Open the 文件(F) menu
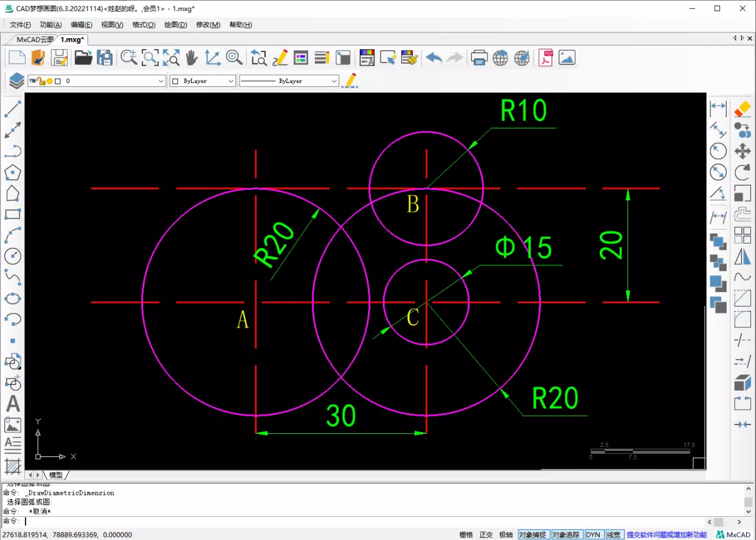The height and width of the screenshot is (540, 756). tap(21, 25)
